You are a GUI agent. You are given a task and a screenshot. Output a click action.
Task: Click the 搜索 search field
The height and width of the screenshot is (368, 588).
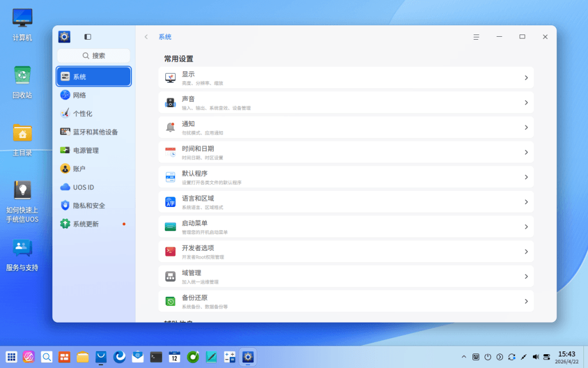point(94,56)
